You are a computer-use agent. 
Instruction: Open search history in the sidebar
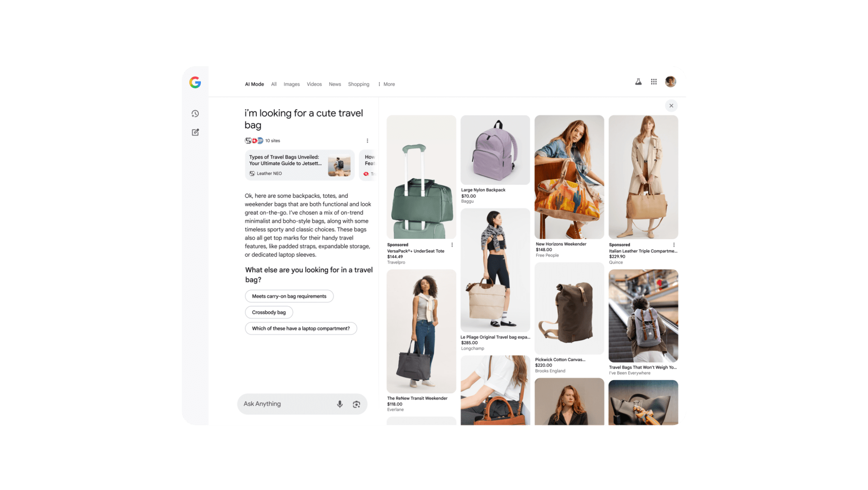tap(195, 113)
